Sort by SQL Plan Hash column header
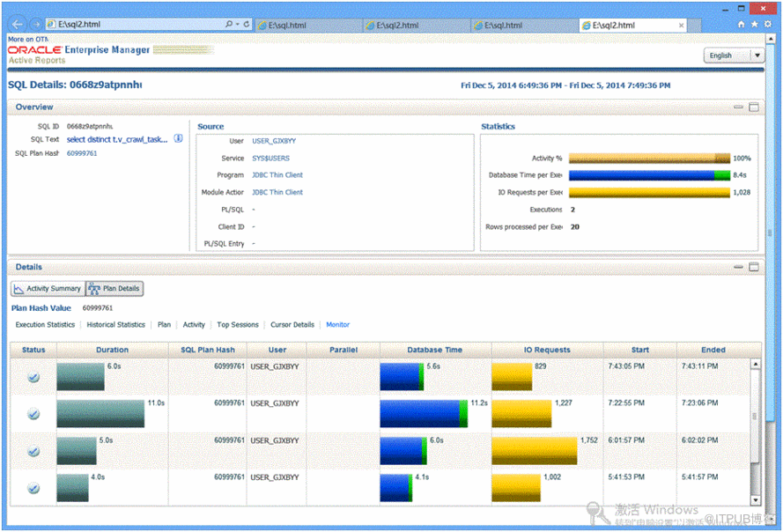The image size is (783, 532). 208,350
